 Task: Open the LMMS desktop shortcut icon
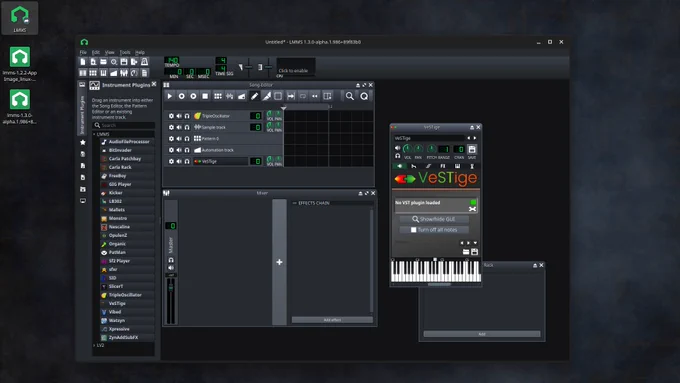click(x=20, y=18)
